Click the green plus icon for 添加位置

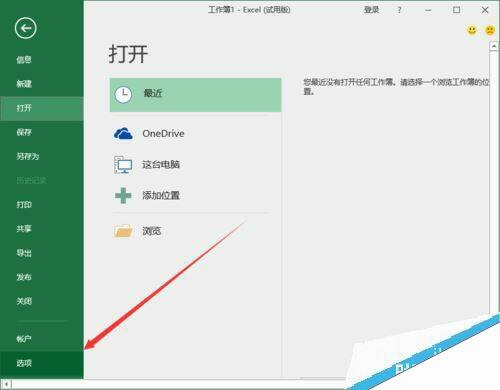point(123,195)
